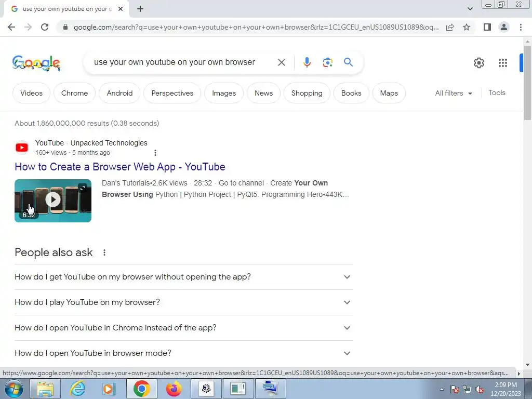Expand 'How do I open YouTube in browser mode?'
532x399 pixels.
(x=183, y=353)
